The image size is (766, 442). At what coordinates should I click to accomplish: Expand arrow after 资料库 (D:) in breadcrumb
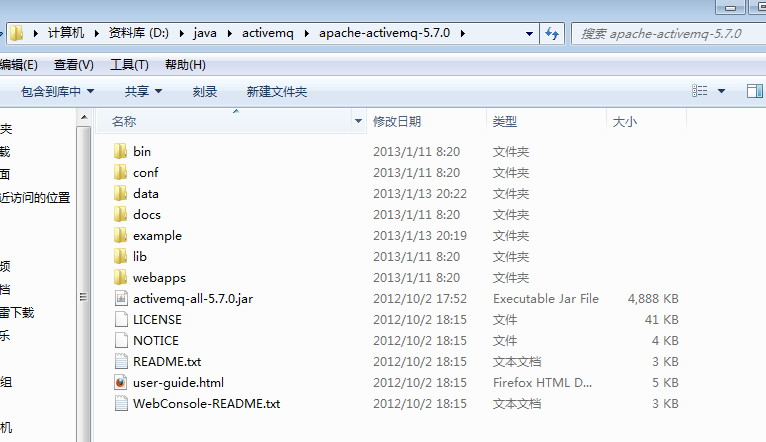[x=181, y=33]
